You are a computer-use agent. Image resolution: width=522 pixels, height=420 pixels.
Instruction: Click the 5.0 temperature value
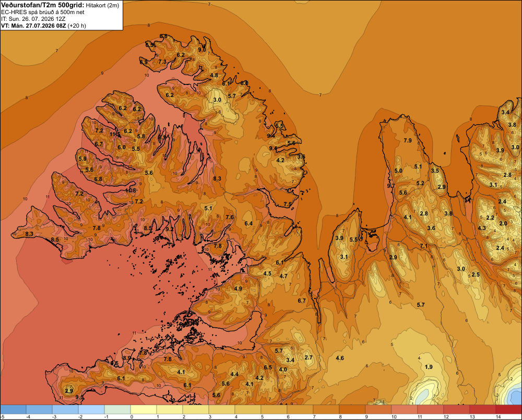[398, 171]
